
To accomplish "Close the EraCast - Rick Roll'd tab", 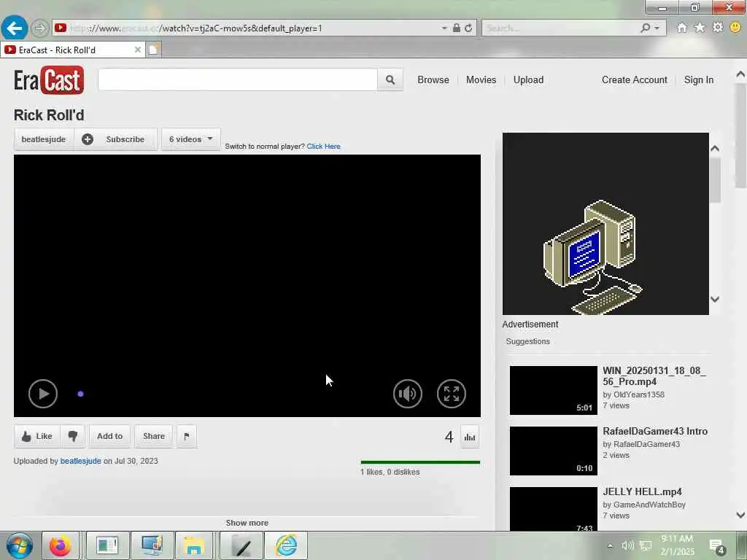I will point(138,50).
